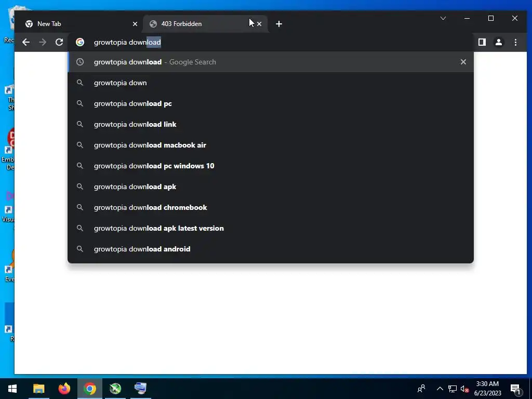Click Chrome icon in the taskbar
The image size is (532, 399).
click(x=90, y=389)
